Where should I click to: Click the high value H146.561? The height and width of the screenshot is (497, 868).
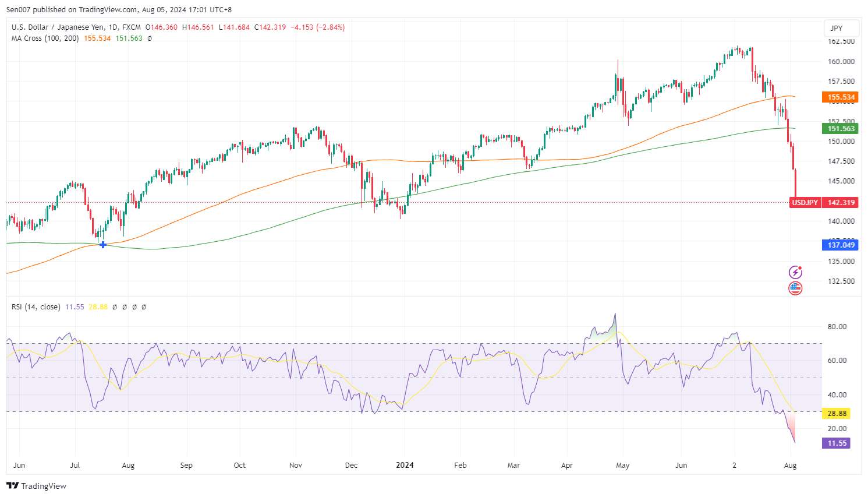point(198,27)
